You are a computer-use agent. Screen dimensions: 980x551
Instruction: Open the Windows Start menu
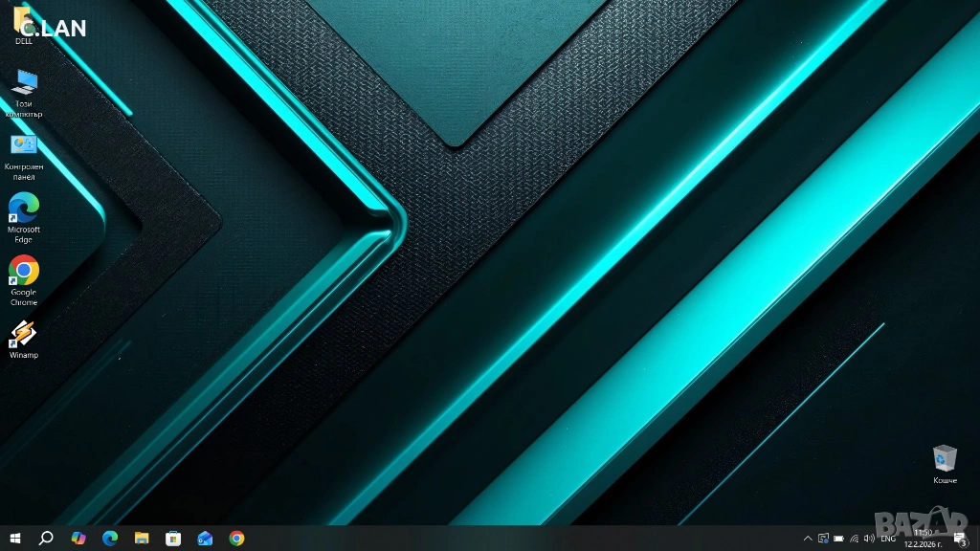(x=15, y=539)
